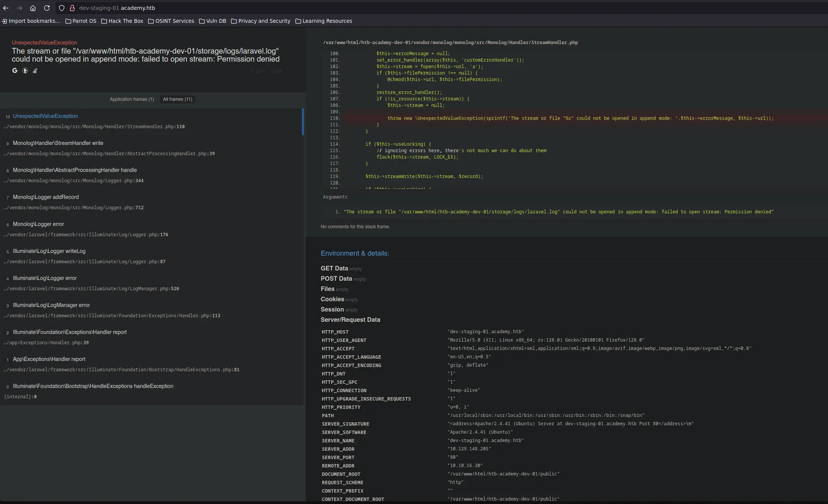Click "No comments for this stack frame."
This screenshot has width=828, height=504.
[355, 227]
